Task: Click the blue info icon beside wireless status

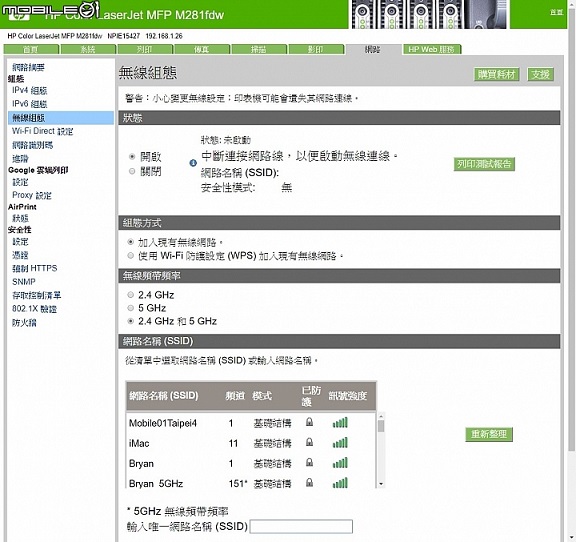Action: tap(193, 163)
